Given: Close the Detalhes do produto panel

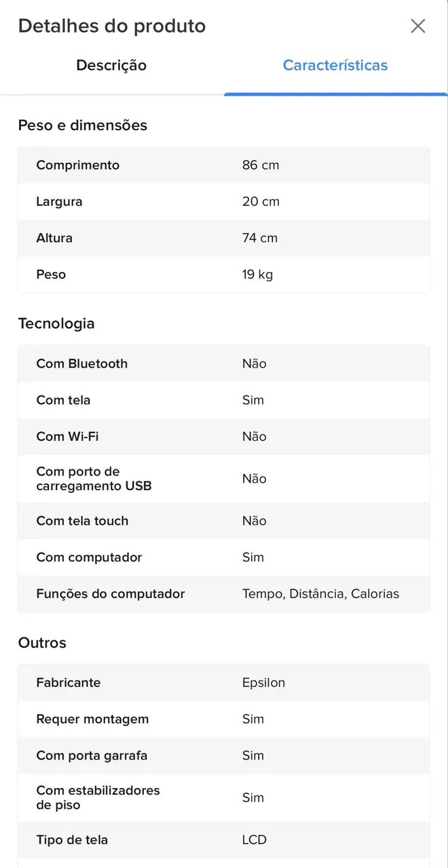Looking at the screenshot, I should [418, 26].
